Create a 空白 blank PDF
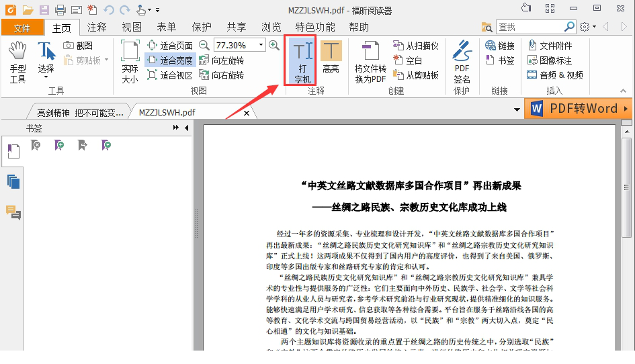Image resolution: width=635 pixels, height=364 pixels. point(408,60)
